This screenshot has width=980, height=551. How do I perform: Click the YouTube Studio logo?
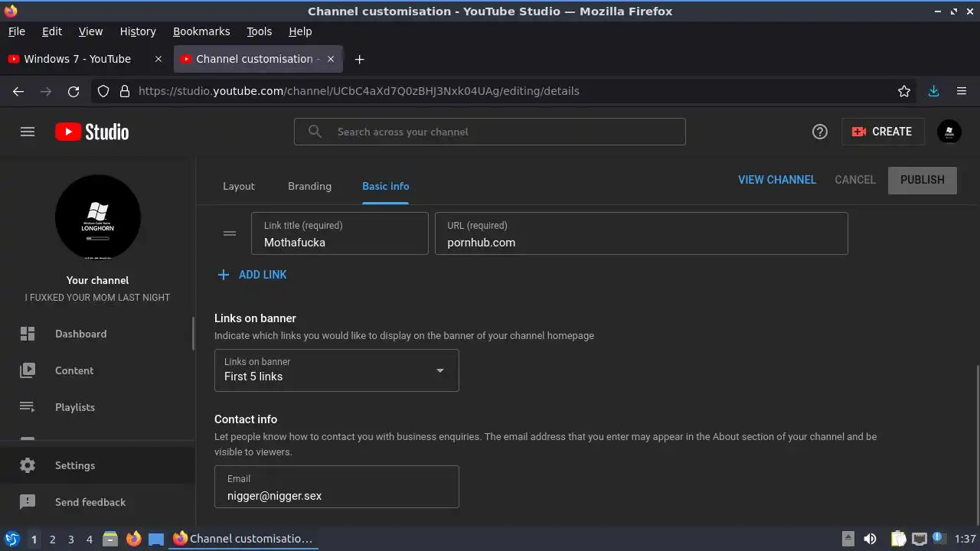pos(92,132)
